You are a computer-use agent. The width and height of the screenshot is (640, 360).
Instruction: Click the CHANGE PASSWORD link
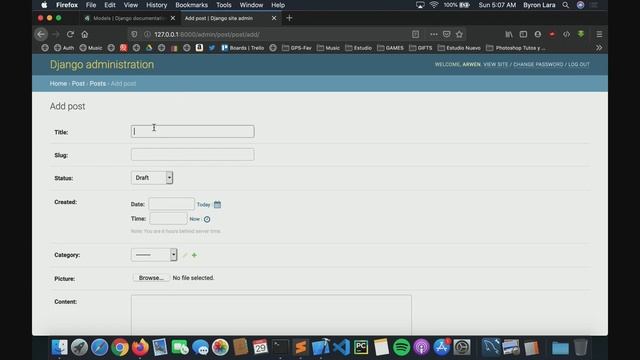click(538, 64)
